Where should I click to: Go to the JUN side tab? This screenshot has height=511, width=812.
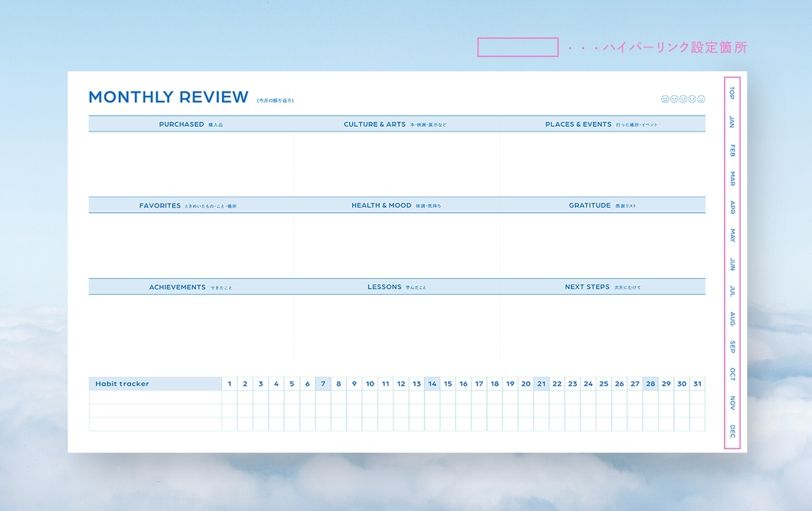click(732, 264)
